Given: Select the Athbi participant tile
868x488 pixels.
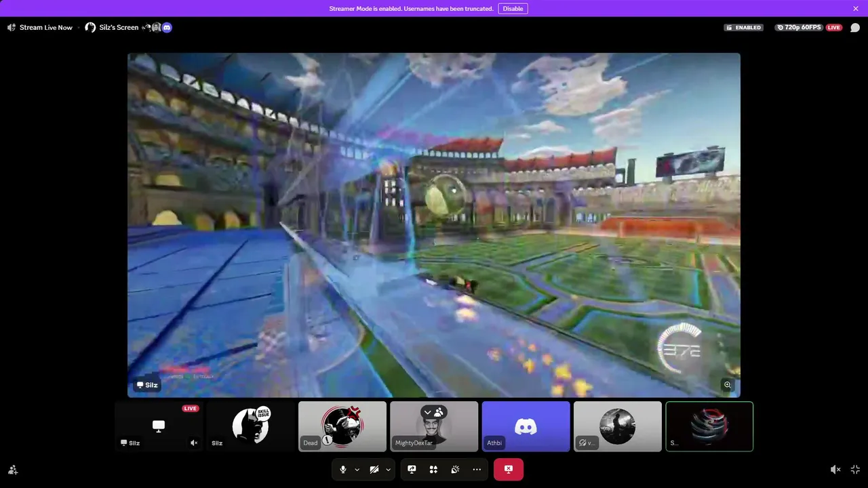Looking at the screenshot, I should (526, 426).
